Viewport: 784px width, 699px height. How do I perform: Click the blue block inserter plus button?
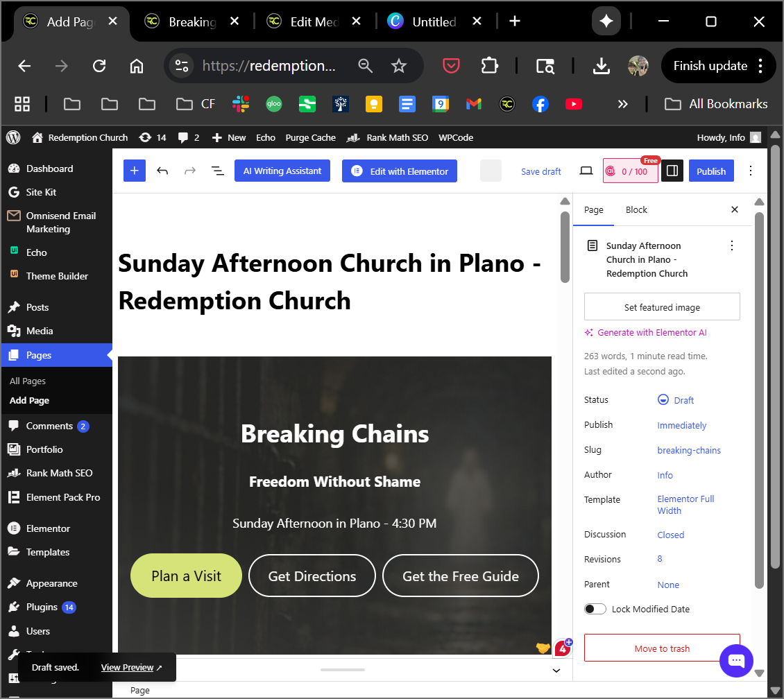click(135, 171)
